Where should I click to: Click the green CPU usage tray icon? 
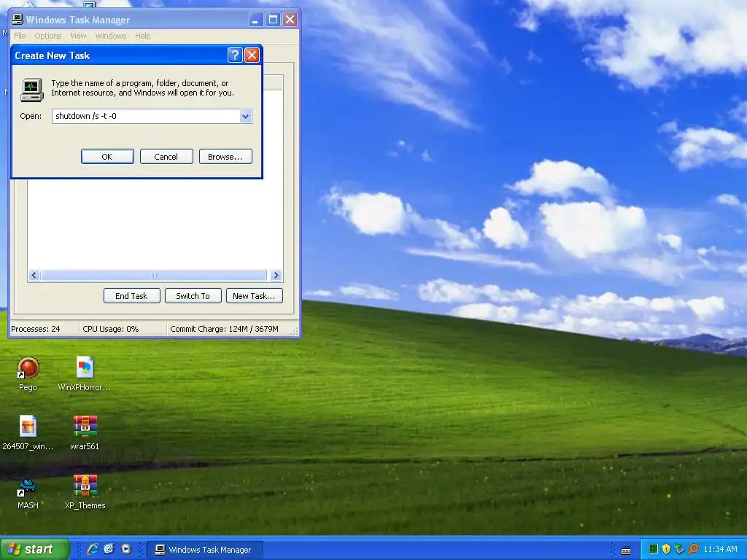coord(654,549)
